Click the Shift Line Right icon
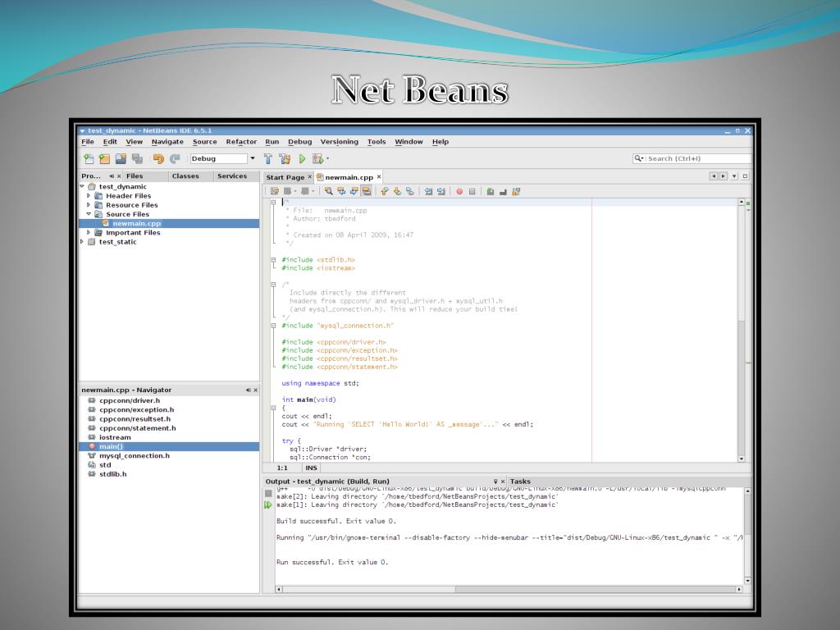840x630 pixels. tap(441, 191)
